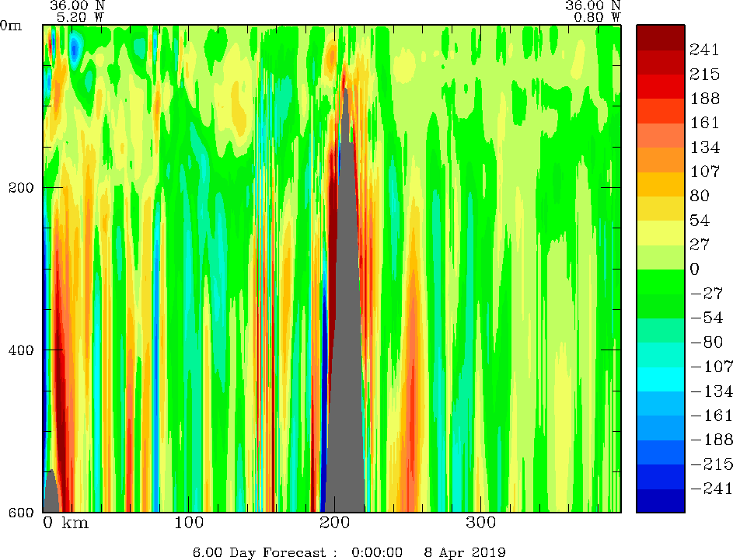Click the colorbar band between 215 and 241
The width and height of the screenshot is (733, 560).
pyautogui.click(x=661, y=62)
